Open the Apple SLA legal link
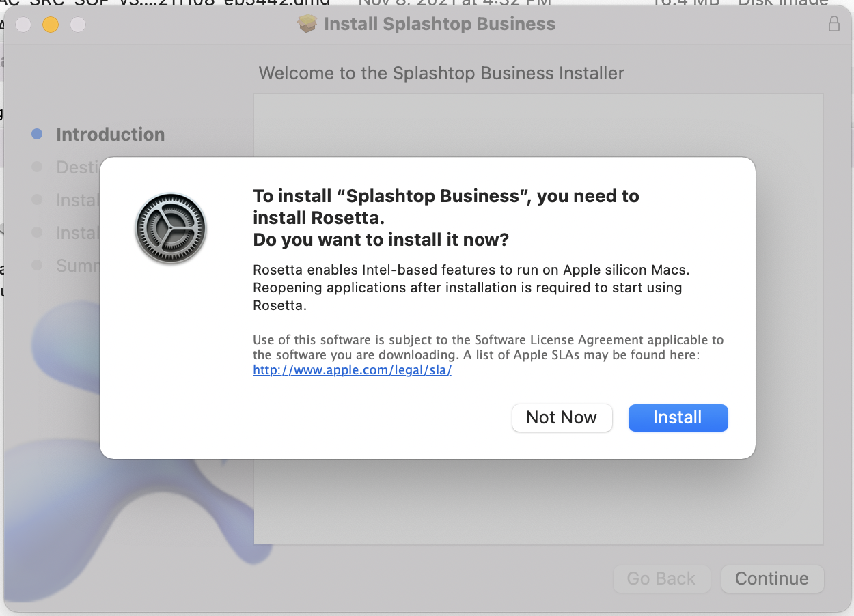The image size is (854, 616). click(x=352, y=370)
